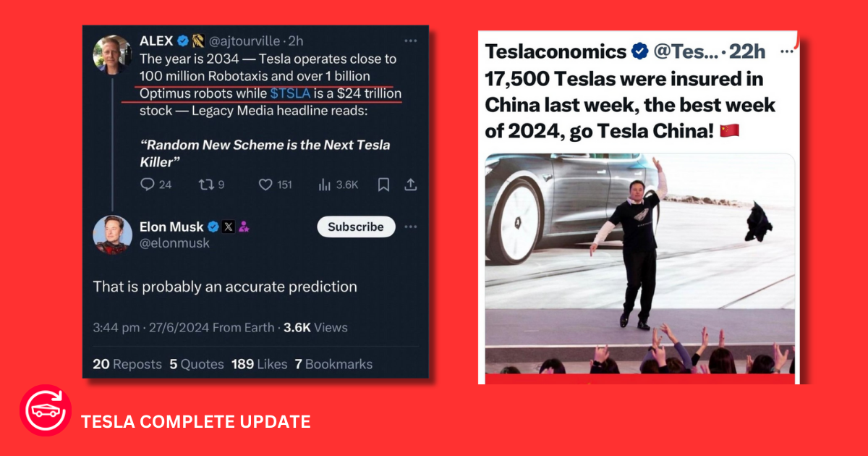Click the repost icon showing 9
This screenshot has width=868, height=456.
[x=205, y=185]
